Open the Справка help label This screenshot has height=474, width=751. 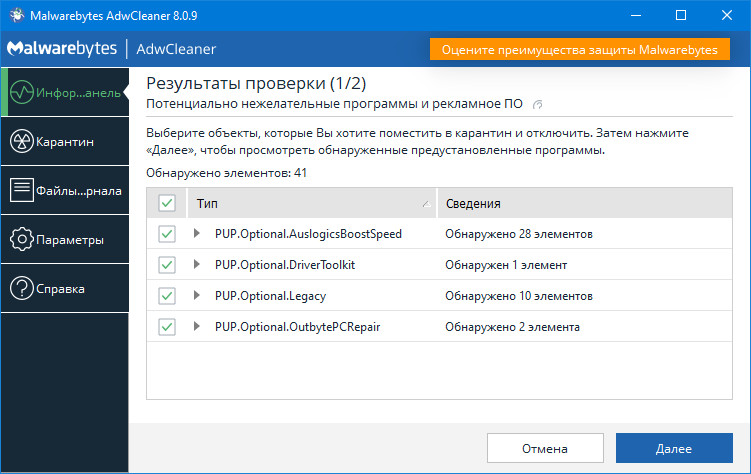[x=60, y=289]
